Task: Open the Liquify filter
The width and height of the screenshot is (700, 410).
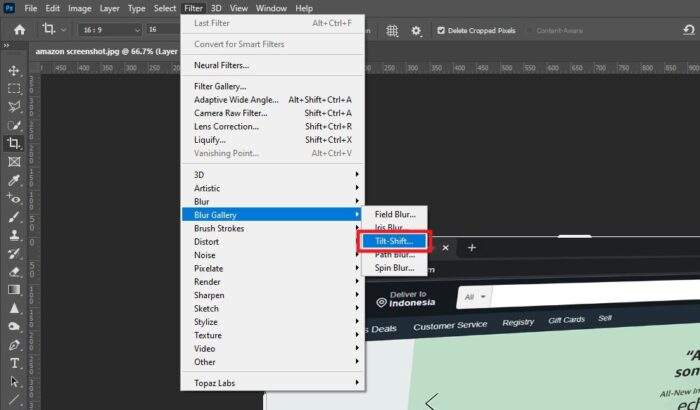Action: 273,140
